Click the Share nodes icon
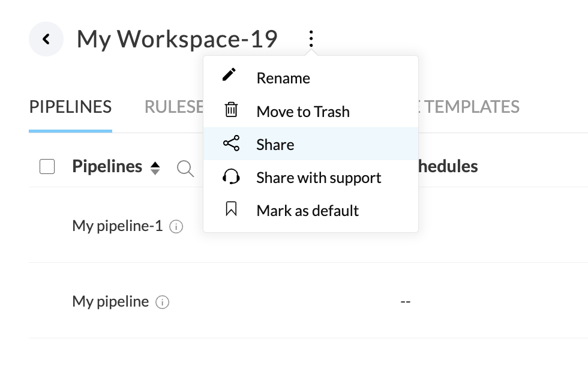Image resolution: width=588 pixels, height=378 pixels. tap(231, 143)
